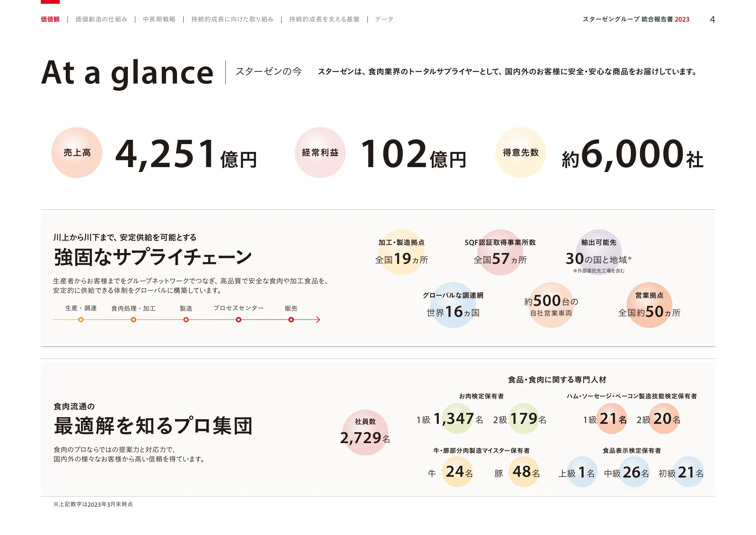Click the 製造 chain marker
This screenshot has width=756, height=535.
(x=186, y=320)
